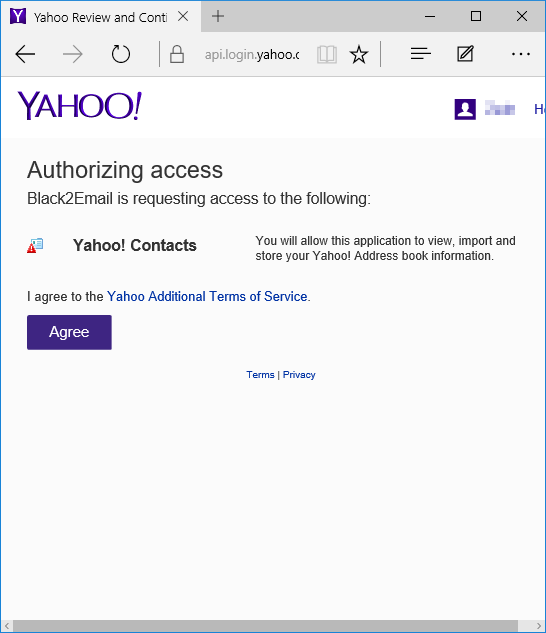Open a new tab with plus button

(218, 17)
